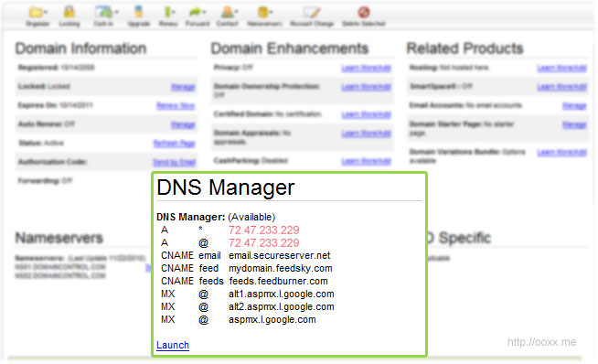Click the Delete Selected red icon
This screenshot has width=598, height=364.
click(x=363, y=12)
